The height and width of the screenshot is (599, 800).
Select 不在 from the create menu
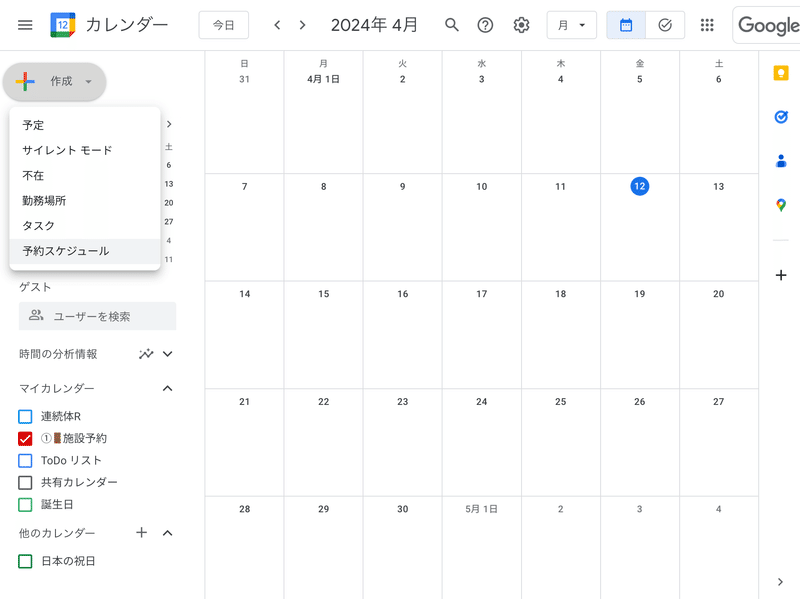pyautogui.click(x=85, y=176)
